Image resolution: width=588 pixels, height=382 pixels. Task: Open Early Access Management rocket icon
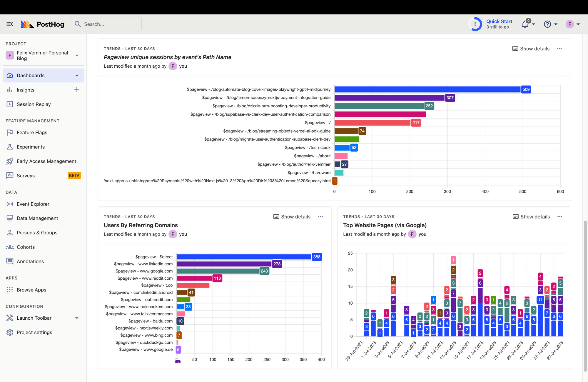coord(10,161)
